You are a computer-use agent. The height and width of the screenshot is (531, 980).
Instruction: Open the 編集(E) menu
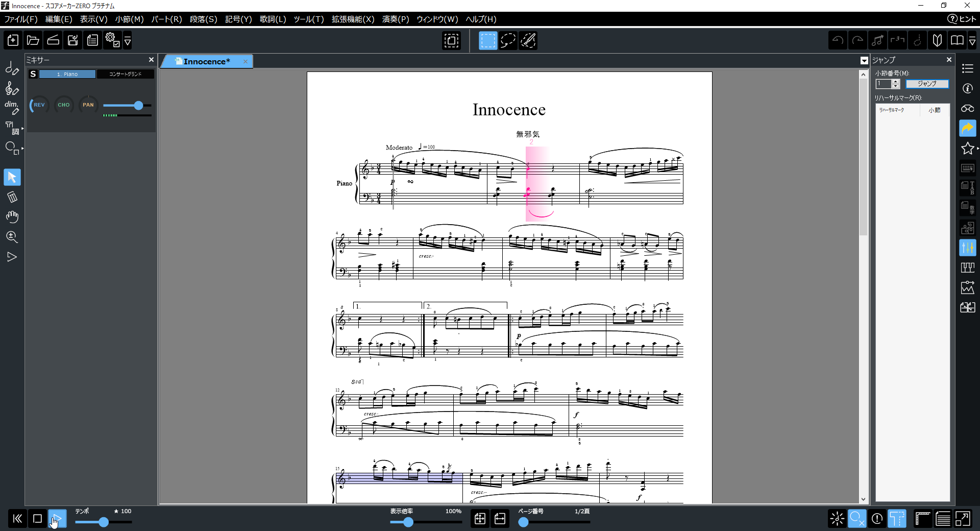pyautogui.click(x=59, y=19)
